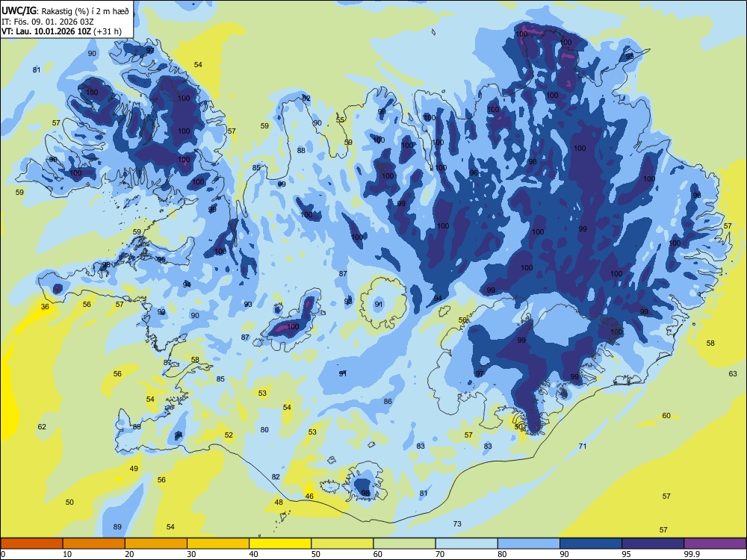Pick the navy 95–99.9 legend swatch
Image resolution: width=747 pixels, height=560 pixels.
(x=653, y=544)
